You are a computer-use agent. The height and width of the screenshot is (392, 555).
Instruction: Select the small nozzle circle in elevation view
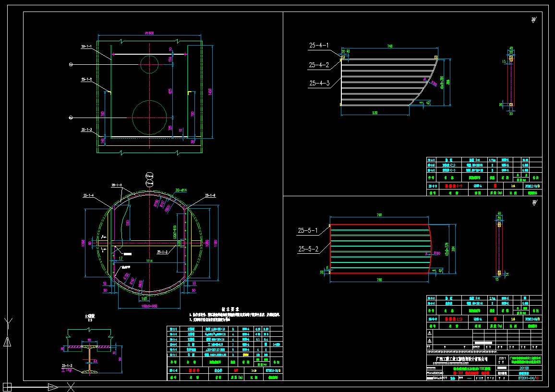149,64
